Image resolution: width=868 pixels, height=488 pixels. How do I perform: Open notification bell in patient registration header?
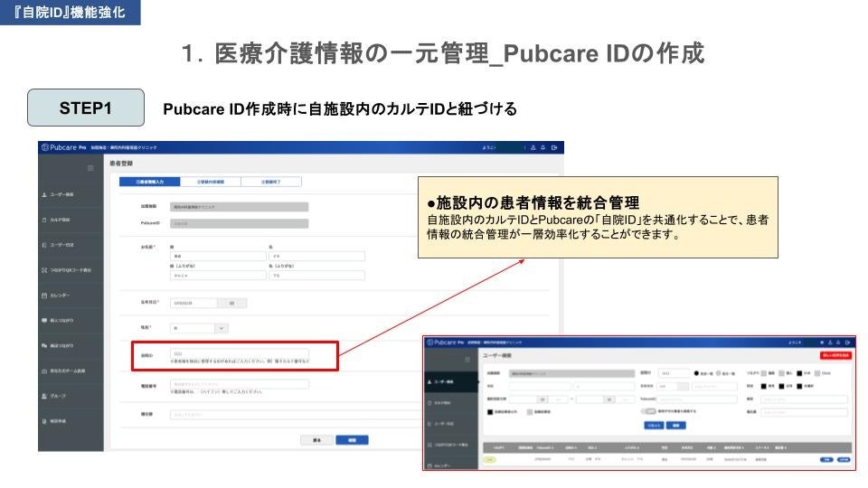pyautogui.click(x=543, y=147)
